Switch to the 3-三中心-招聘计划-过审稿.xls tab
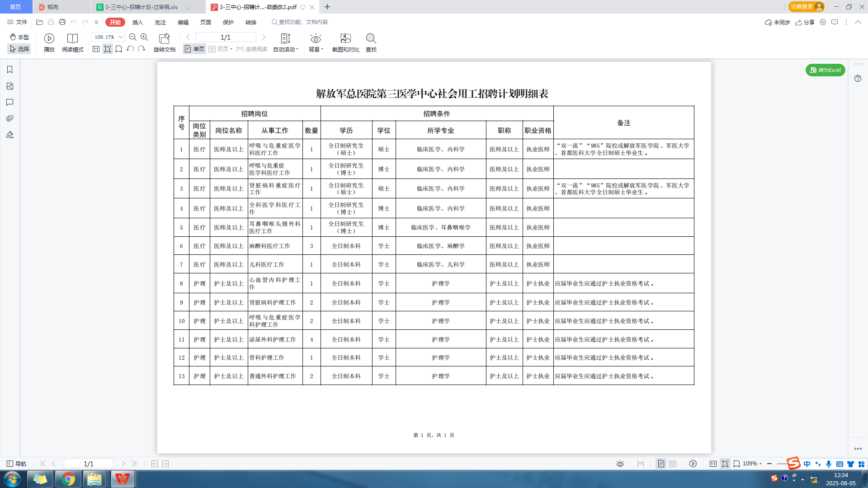Viewport: 868px width, 488px height. (141, 7)
